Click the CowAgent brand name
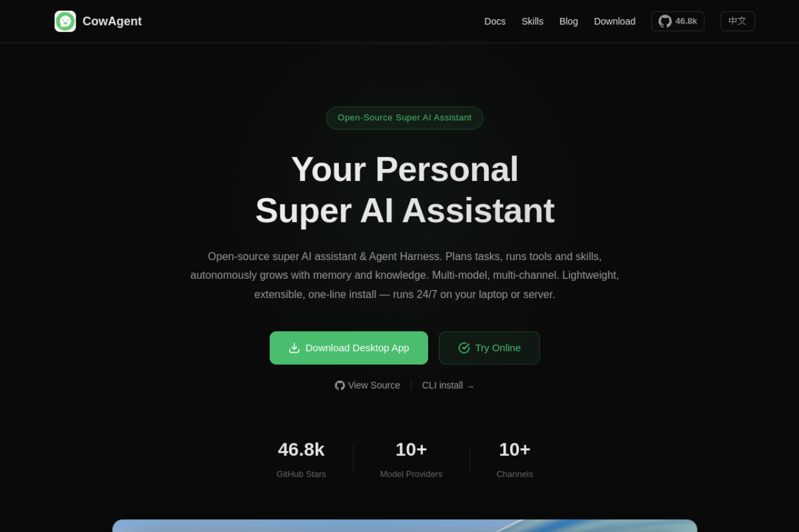 click(x=112, y=21)
